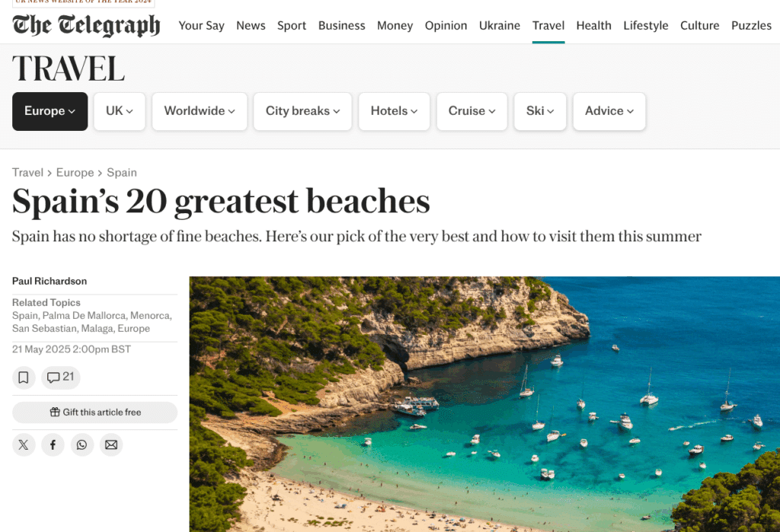Image resolution: width=780 pixels, height=532 pixels.
Task: Open author Paul Richardson's page
Action: pos(50,281)
